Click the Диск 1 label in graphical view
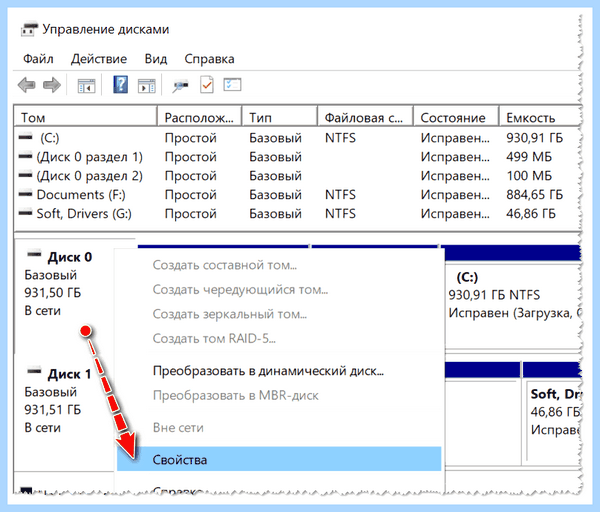 (70, 374)
